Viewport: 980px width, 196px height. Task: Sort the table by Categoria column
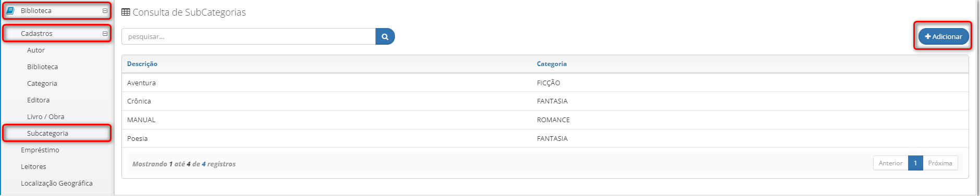(552, 63)
